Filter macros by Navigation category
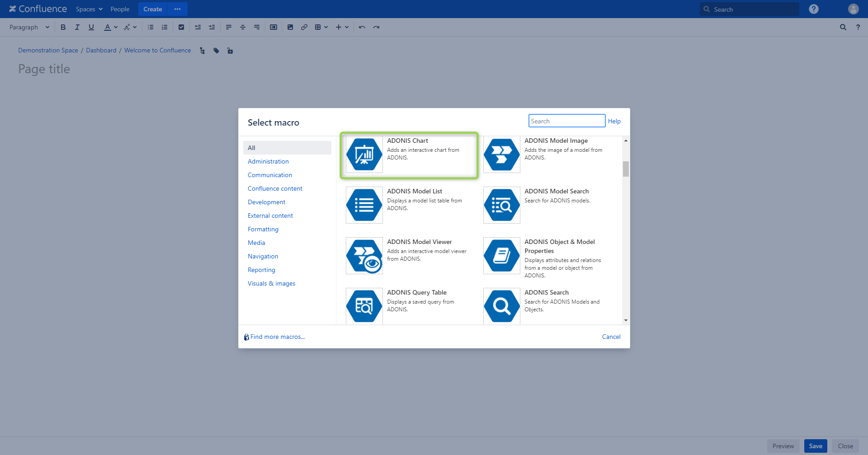This screenshot has width=868, height=455. pos(263,256)
